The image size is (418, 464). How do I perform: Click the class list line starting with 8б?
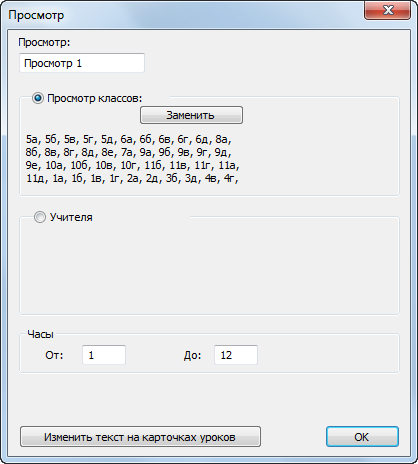click(x=128, y=152)
